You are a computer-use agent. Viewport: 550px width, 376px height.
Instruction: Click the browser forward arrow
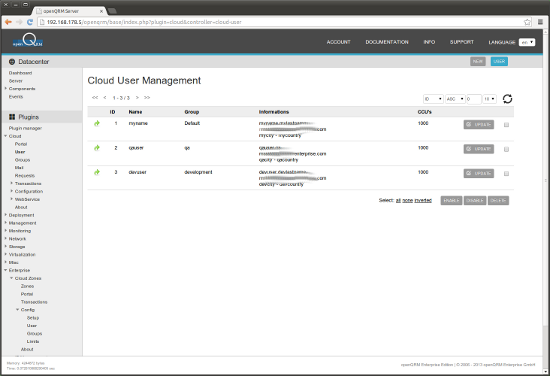pyautogui.click(x=19, y=22)
